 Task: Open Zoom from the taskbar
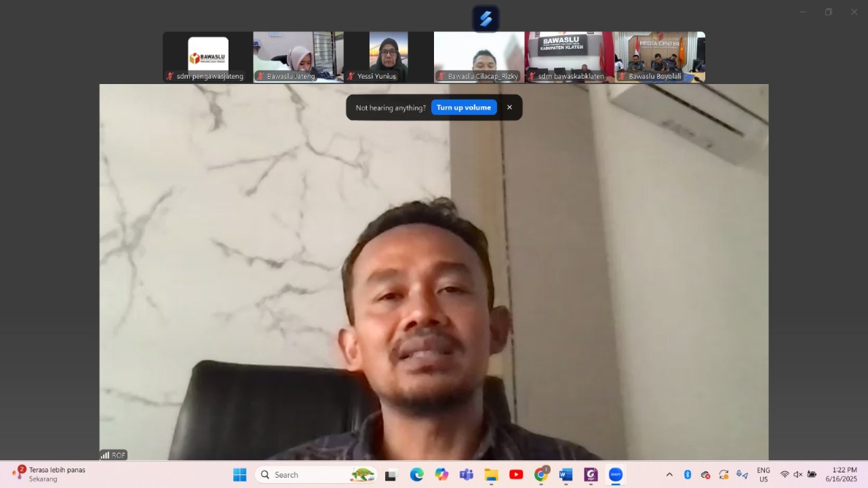(615, 475)
